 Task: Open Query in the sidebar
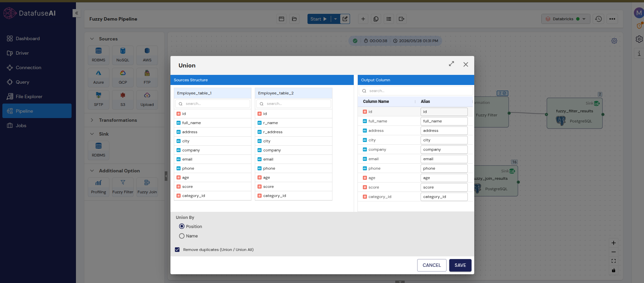click(36, 82)
